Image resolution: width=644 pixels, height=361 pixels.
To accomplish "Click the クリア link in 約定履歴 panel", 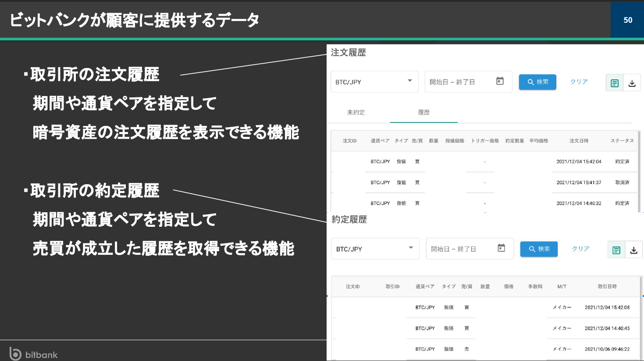I will [581, 249].
